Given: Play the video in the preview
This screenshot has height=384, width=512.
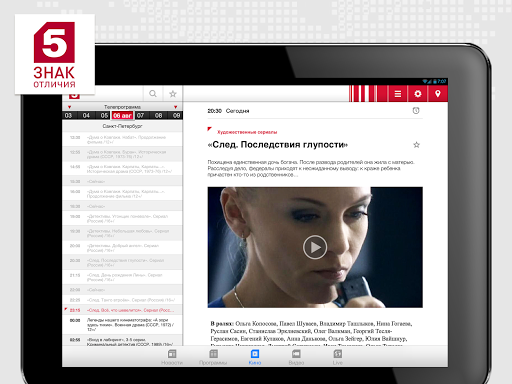Looking at the screenshot, I should tap(315, 247).
